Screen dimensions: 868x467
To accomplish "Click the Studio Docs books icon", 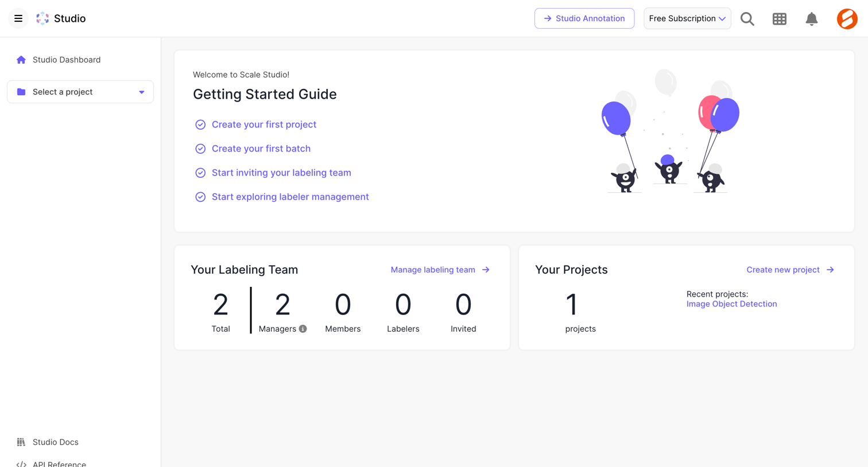I will pos(21,442).
